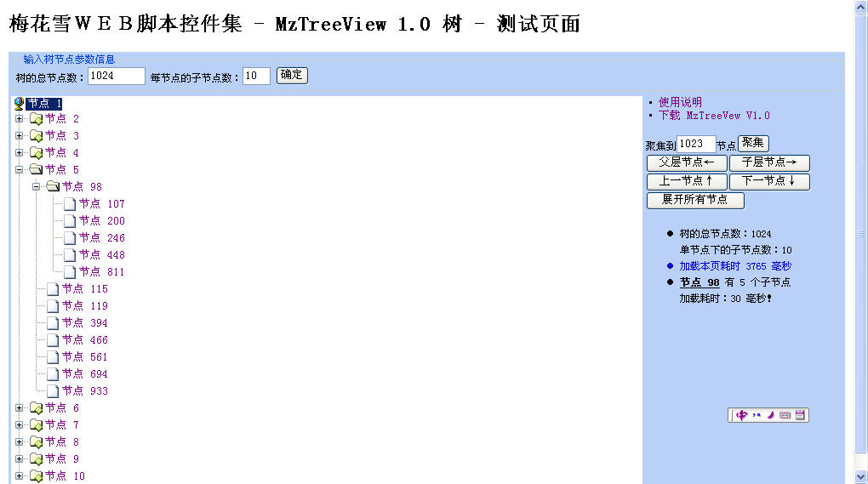Expand 节点 4 with its plus sign
Image resolution: width=868 pixels, height=484 pixels.
point(19,153)
